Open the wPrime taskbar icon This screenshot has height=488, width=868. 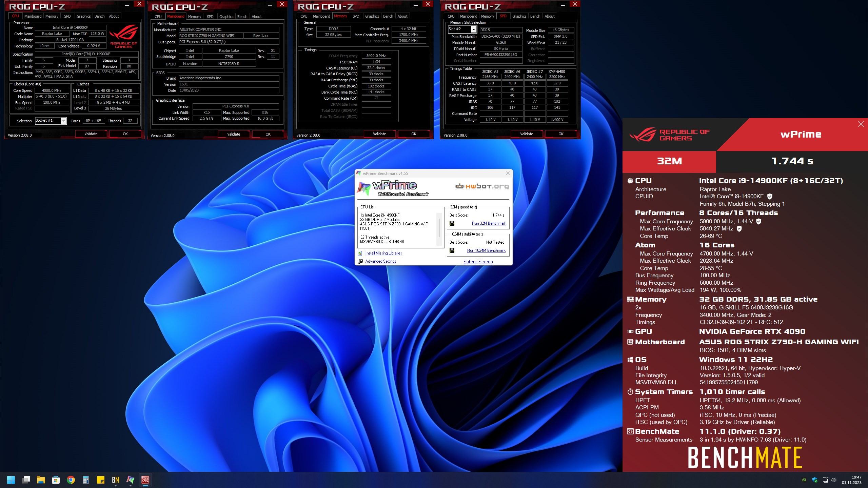pyautogui.click(x=130, y=480)
